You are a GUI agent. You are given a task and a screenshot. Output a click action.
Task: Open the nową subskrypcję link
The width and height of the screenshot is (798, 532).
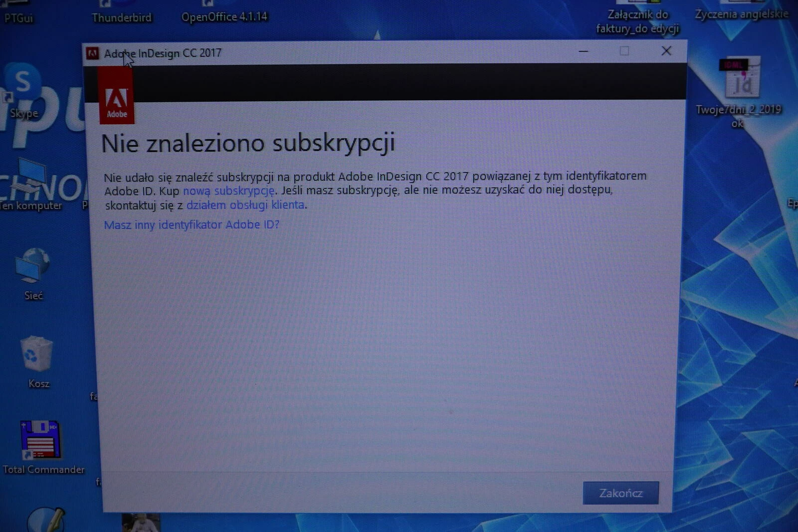pyautogui.click(x=228, y=190)
